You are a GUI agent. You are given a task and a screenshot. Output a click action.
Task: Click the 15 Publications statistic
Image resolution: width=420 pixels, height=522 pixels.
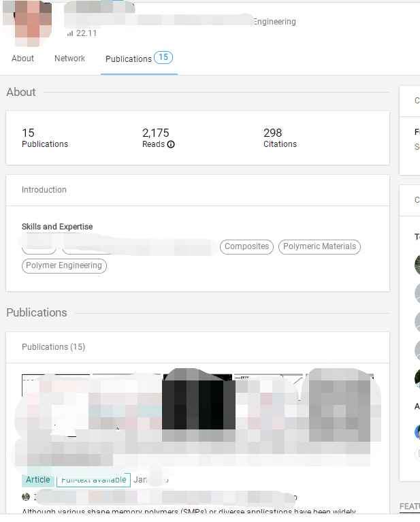45,138
